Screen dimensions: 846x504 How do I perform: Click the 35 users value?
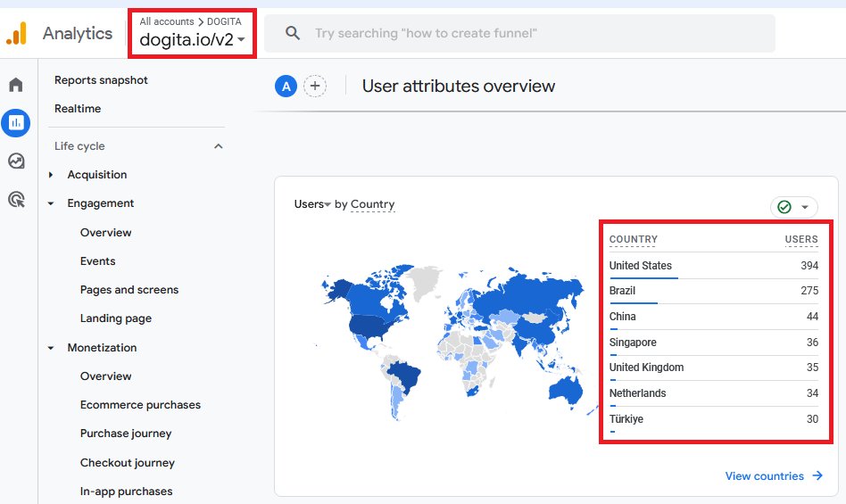coord(812,368)
